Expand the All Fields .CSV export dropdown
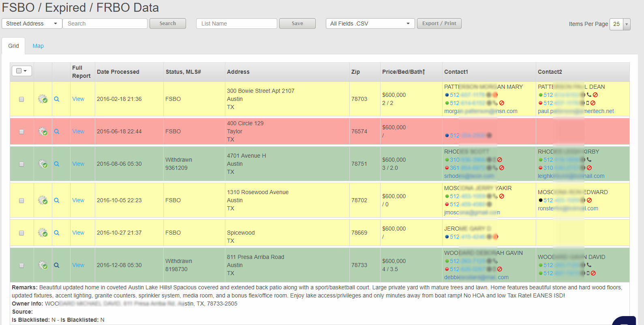Image resolution: width=644 pixels, height=325 pixels. point(370,24)
